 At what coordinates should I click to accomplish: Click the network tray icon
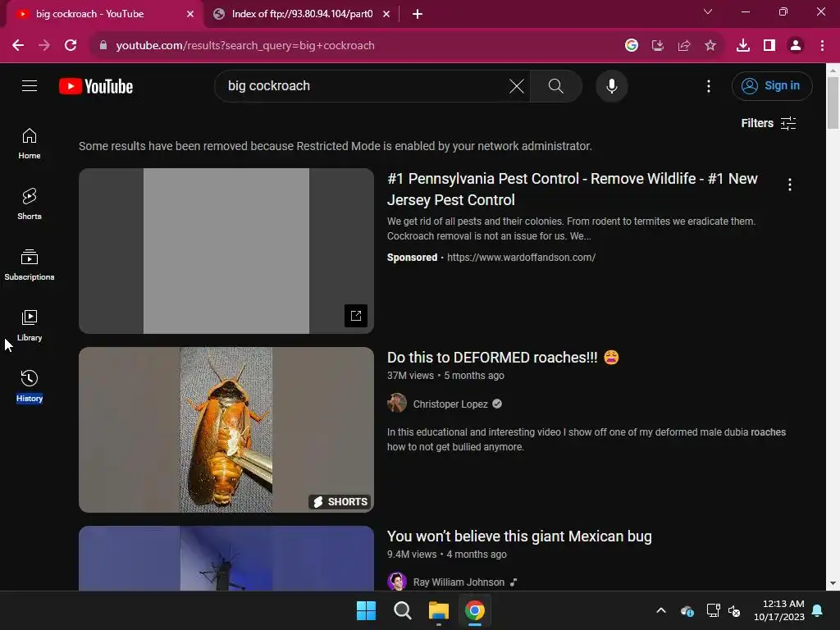713,610
